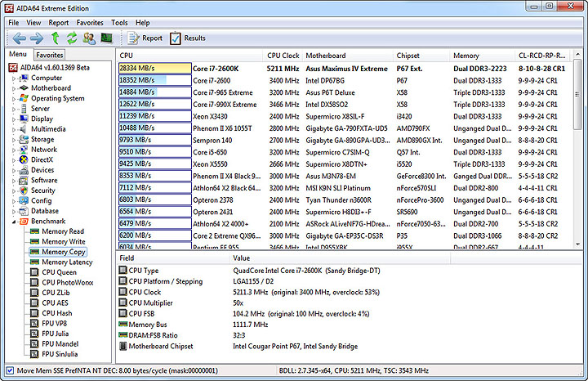Select the DirectX icon in tree

[24, 159]
